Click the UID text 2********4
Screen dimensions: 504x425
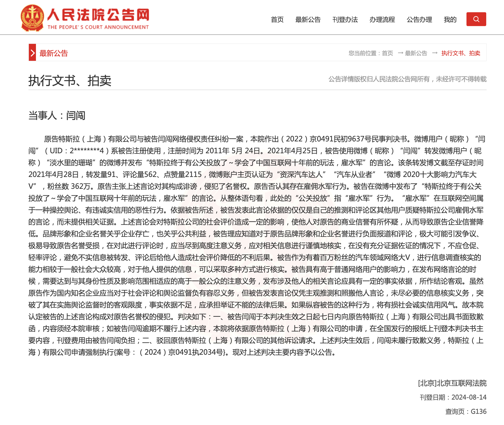pos(87,151)
